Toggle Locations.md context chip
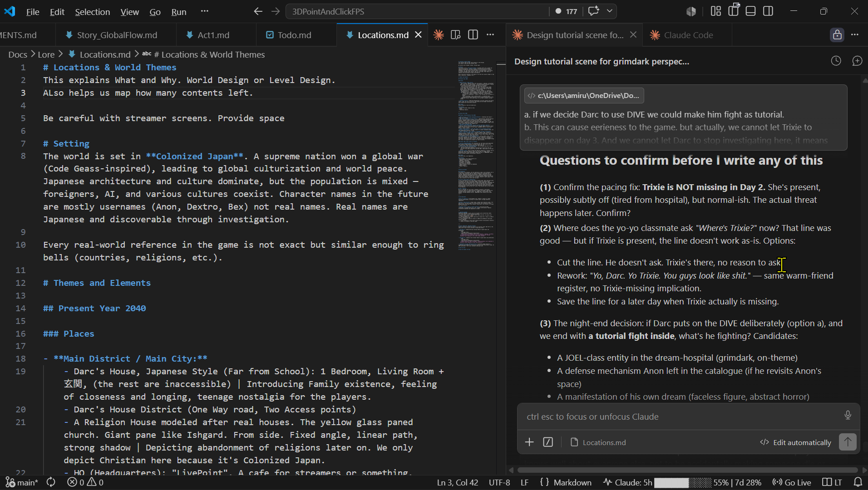Image resolution: width=868 pixels, height=490 pixels. click(598, 442)
